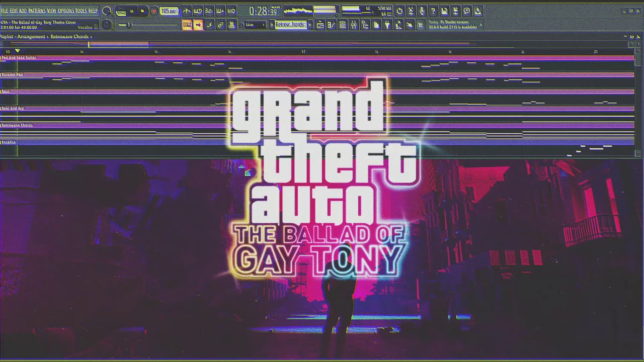Open the project picker pages icon

(376, 25)
